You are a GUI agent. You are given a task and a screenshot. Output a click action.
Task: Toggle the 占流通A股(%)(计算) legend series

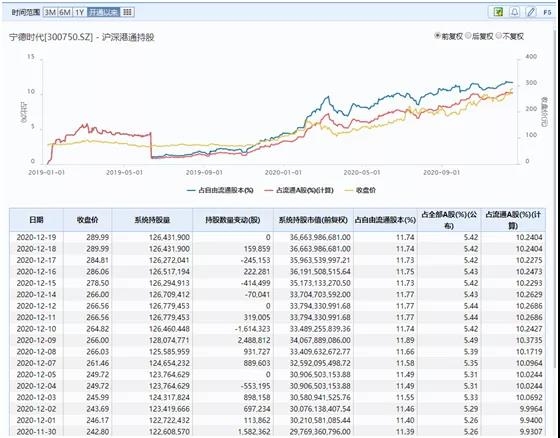point(299,190)
